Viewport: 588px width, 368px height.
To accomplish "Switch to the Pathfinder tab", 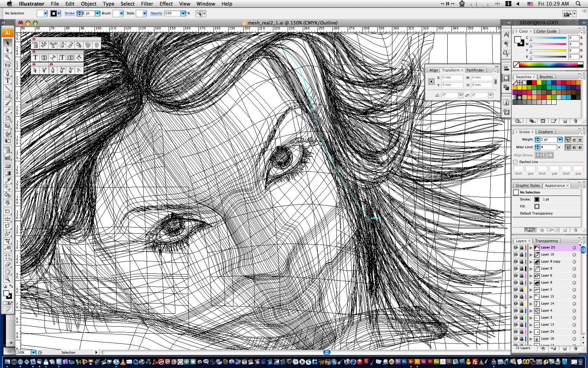I will (475, 70).
